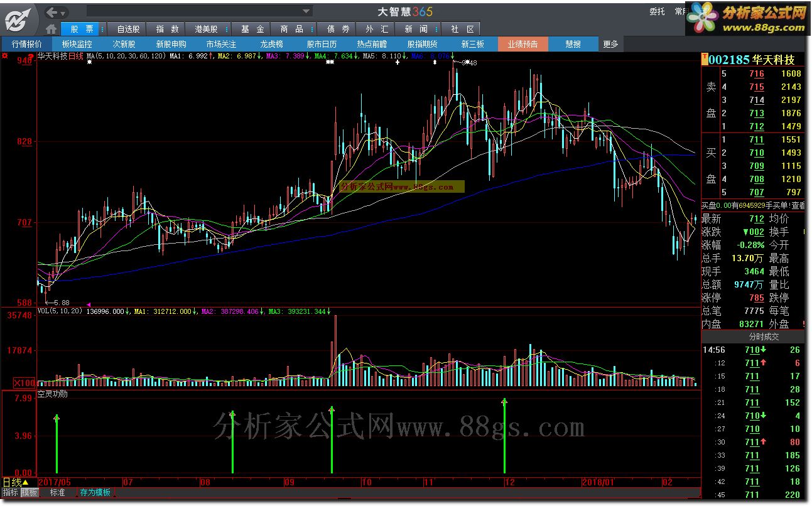Open the 商品 tab
Image resolution: width=812 pixels, height=506 pixels.
(291, 29)
